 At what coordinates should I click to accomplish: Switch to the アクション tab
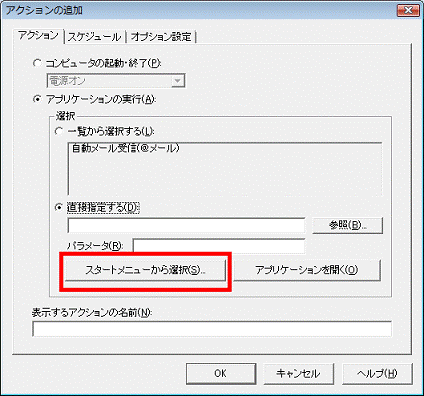(38, 36)
